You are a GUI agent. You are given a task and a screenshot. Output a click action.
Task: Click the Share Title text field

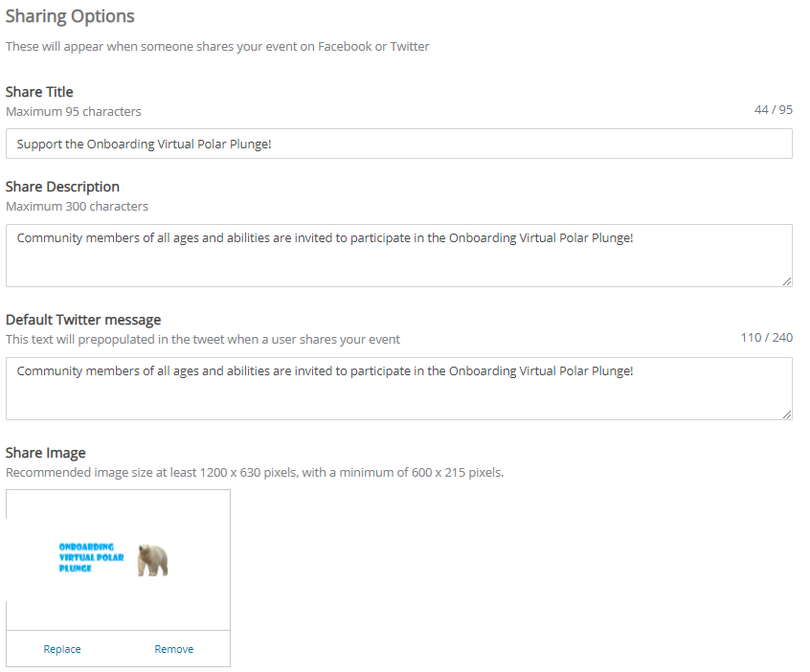[x=398, y=144]
